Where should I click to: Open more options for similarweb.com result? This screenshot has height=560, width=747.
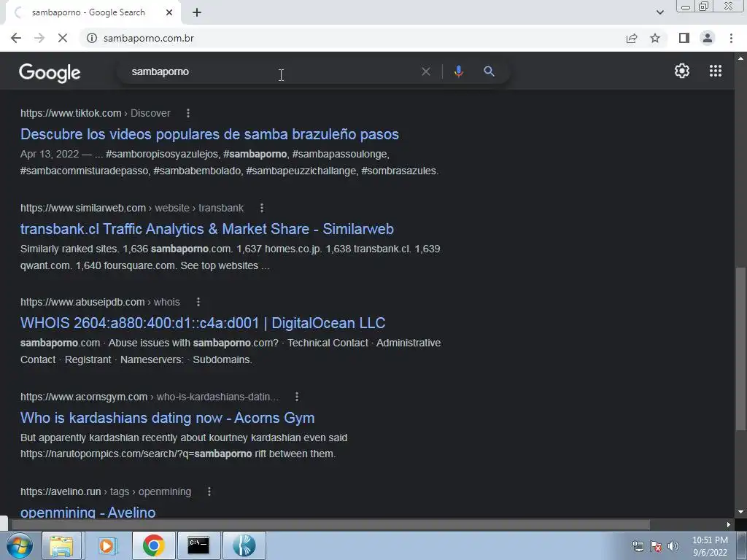(x=262, y=208)
